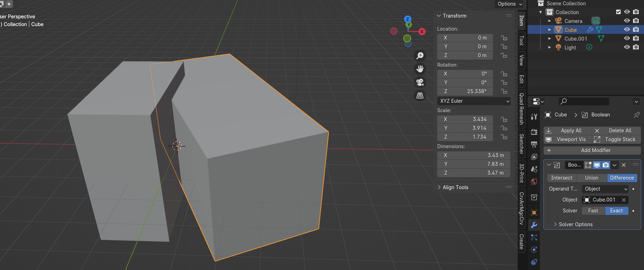This screenshot has height=270, width=644.
Task: Toggle camera view with the camera icon
Action: (420, 82)
